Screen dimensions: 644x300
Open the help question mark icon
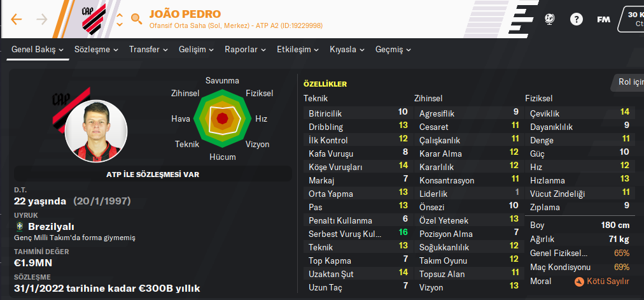pyautogui.click(x=577, y=19)
